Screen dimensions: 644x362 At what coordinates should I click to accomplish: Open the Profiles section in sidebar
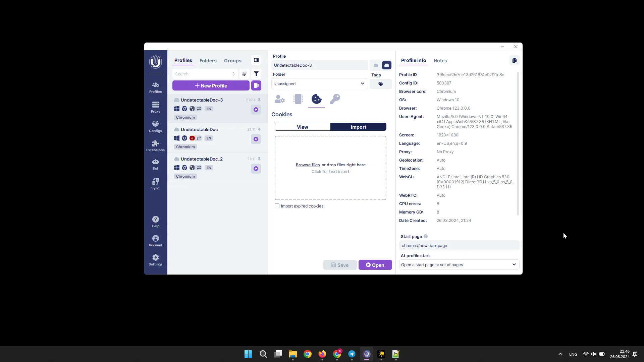155,87
